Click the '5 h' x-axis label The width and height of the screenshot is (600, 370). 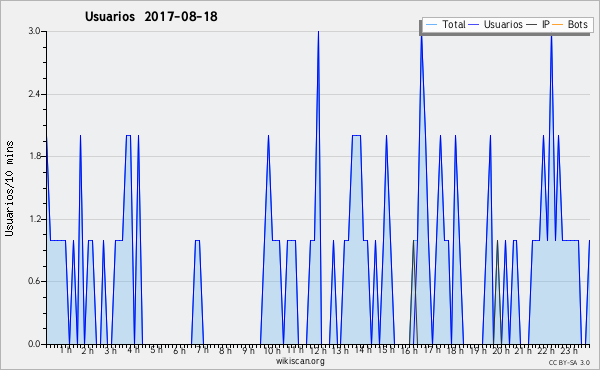pos(156,350)
